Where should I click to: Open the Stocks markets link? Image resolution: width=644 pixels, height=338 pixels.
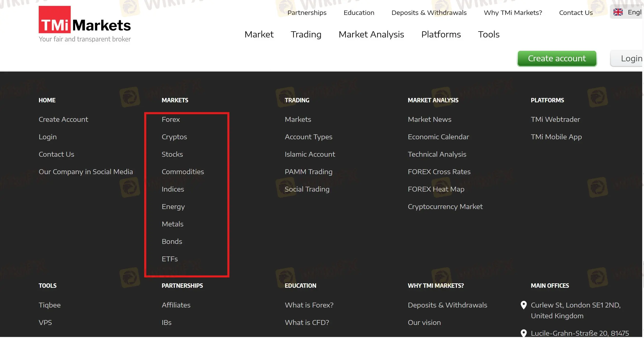[172, 154]
